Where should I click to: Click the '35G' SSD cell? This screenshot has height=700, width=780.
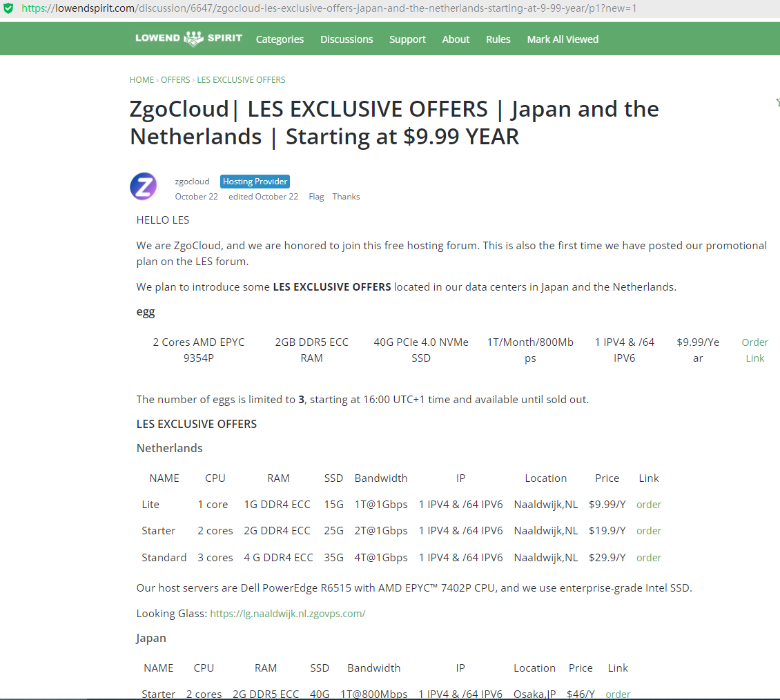click(x=333, y=558)
